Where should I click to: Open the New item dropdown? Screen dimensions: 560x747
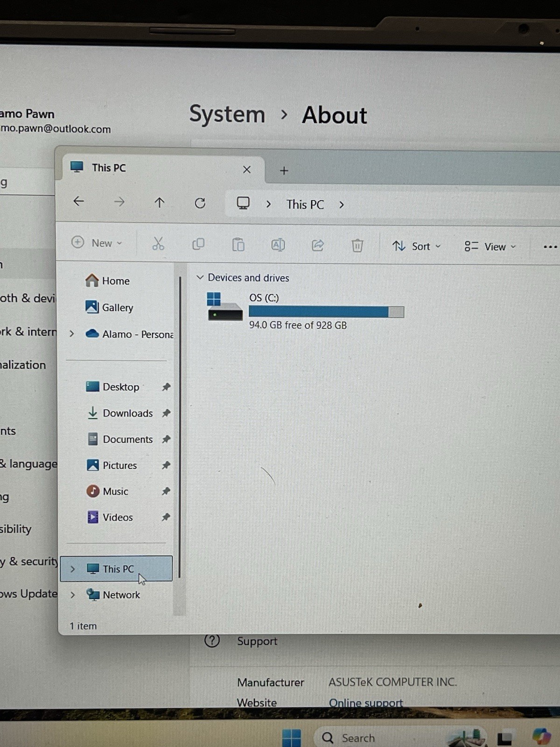pyautogui.click(x=97, y=243)
